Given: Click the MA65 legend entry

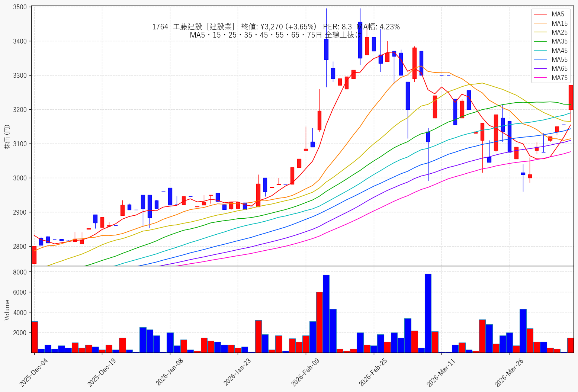Looking at the screenshot, I should (550, 68).
